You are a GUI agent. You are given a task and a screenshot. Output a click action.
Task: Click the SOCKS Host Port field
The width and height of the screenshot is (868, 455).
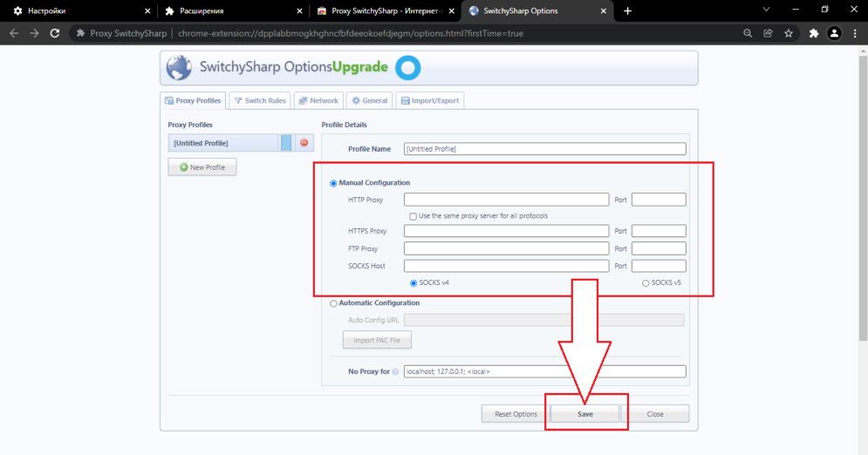coord(659,266)
